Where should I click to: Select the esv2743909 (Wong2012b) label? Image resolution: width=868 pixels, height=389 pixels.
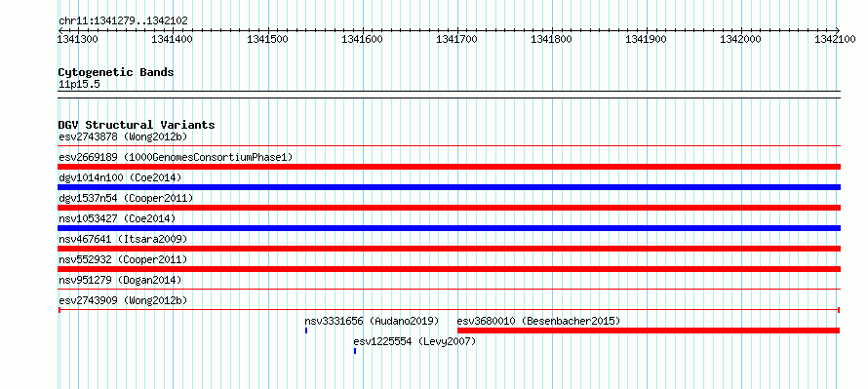123,300
